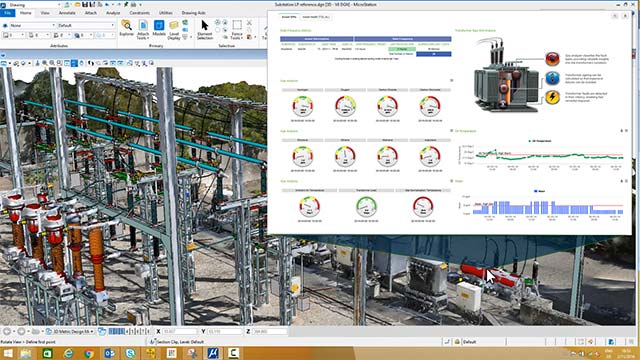
Task: Launch Google Chrome from the taskbar
Action: (x=89, y=353)
